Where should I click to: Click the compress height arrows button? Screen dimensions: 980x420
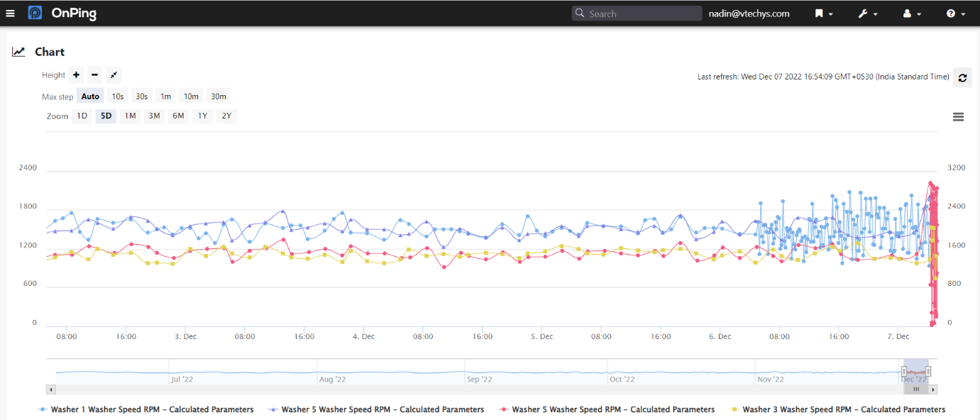pos(114,74)
